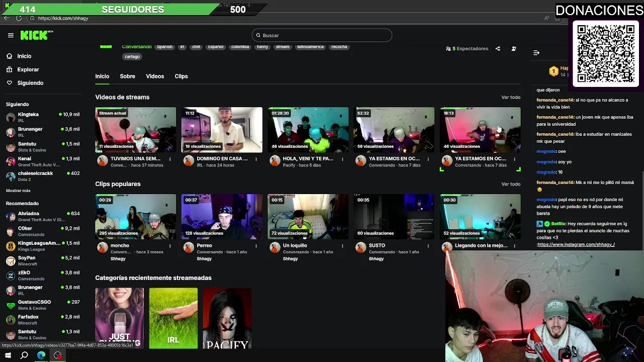The width and height of the screenshot is (644, 362).
Task: Open the Just Chatting category card
Action: [x=119, y=318]
